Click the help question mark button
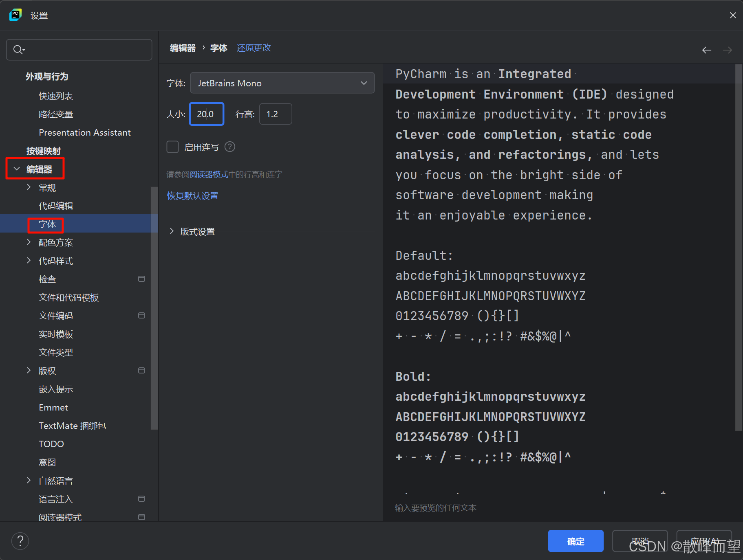743x560 pixels. (20, 541)
